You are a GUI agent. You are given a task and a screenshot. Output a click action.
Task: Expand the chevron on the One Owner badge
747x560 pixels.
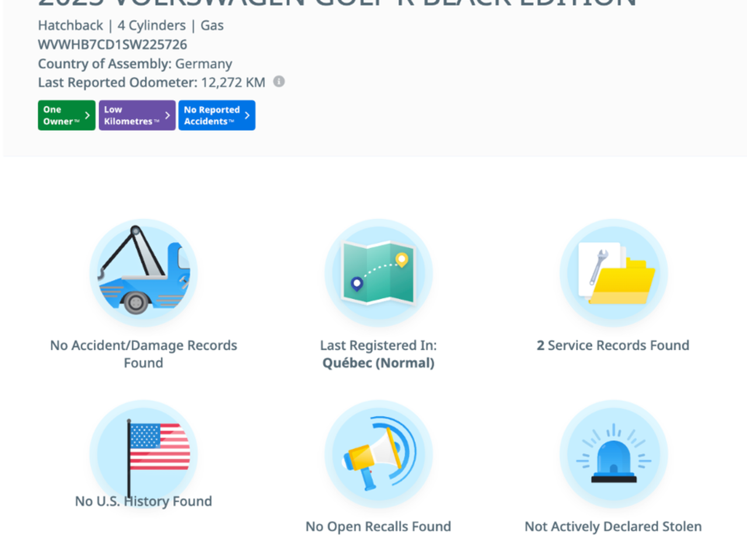pyautogui.click(x=88, y=116)
